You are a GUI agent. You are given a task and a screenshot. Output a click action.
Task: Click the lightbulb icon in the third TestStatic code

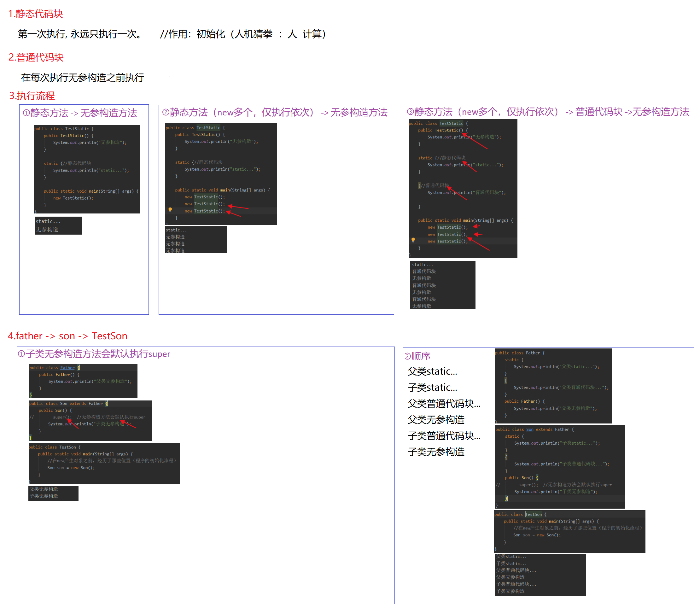click(413, 240)
